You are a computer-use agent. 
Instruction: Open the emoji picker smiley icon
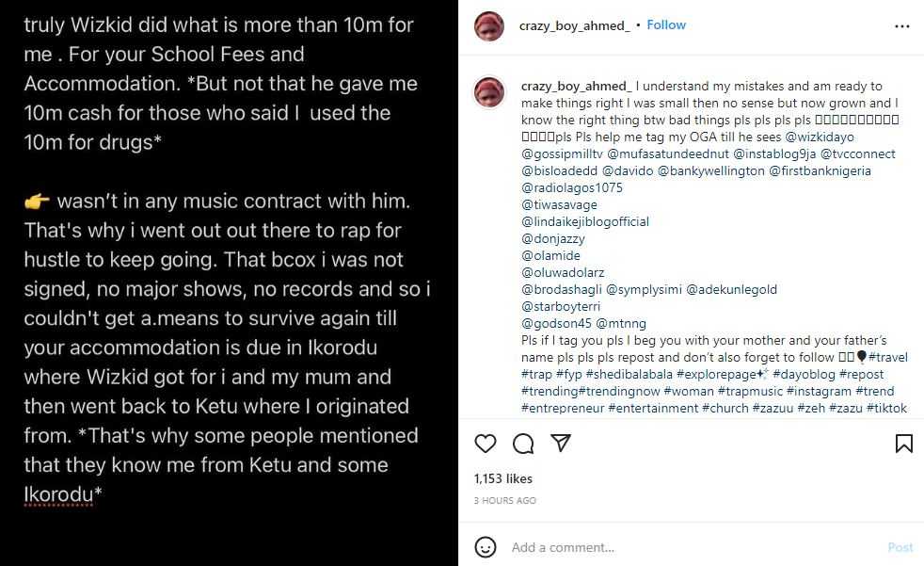click(486, 547)
